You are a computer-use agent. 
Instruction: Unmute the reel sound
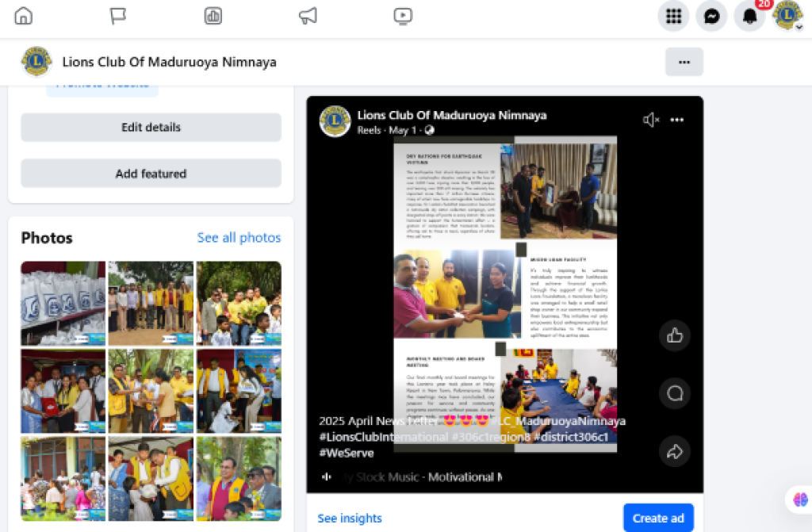pyautogui.click(x=650, y=120)
